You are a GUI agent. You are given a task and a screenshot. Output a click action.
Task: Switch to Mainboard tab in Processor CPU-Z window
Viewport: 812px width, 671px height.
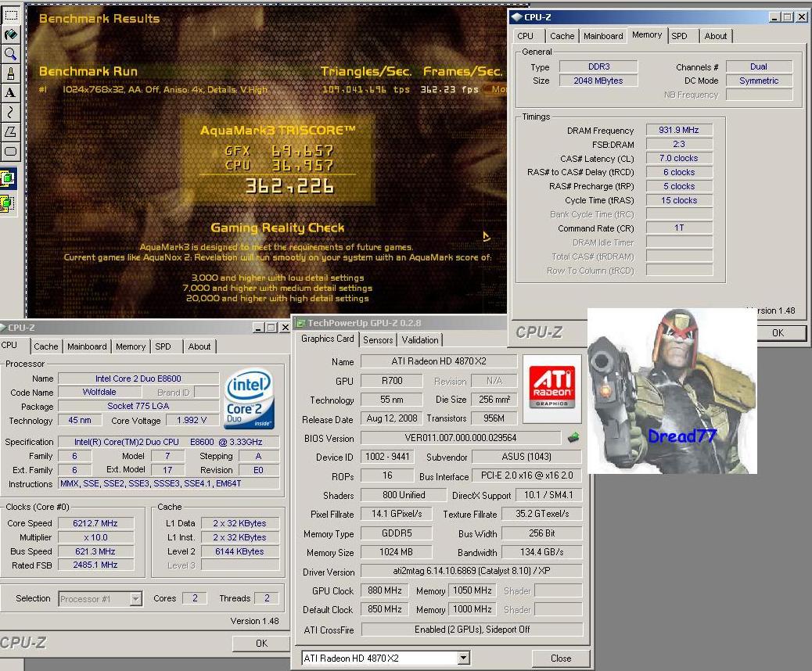click(87, 346)
